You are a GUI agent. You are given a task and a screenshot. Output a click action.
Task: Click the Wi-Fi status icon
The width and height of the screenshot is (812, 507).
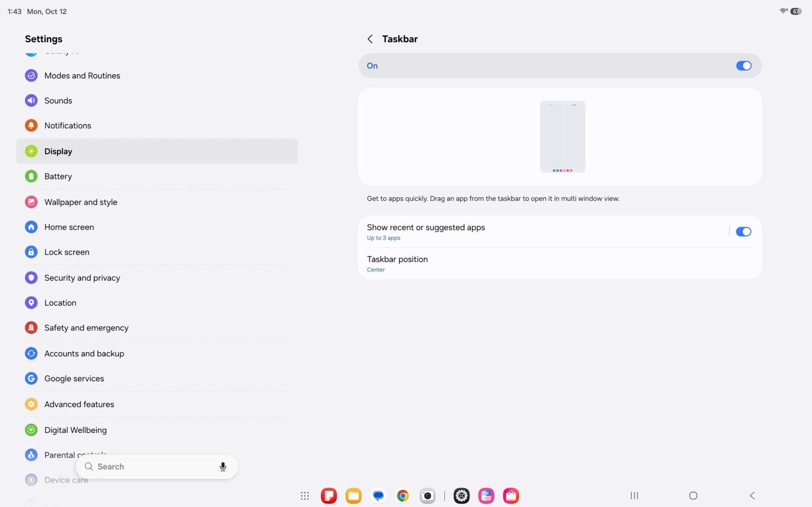pos(784,11)
